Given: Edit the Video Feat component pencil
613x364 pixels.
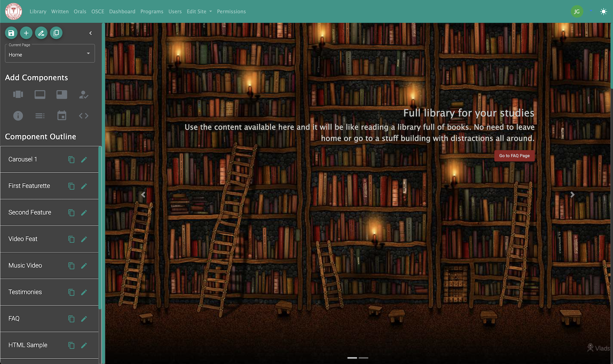Looking at the screenshot, I should 84,239.
